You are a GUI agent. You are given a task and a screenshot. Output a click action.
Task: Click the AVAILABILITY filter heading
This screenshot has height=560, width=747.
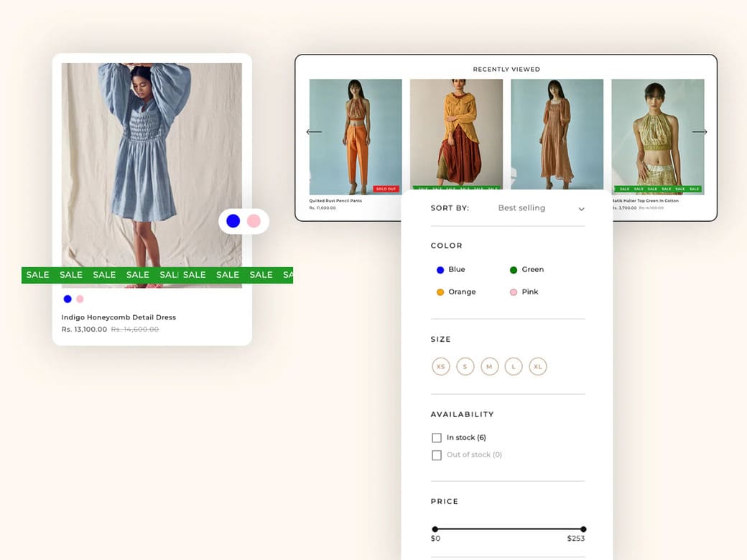click(x=462, y=414)
